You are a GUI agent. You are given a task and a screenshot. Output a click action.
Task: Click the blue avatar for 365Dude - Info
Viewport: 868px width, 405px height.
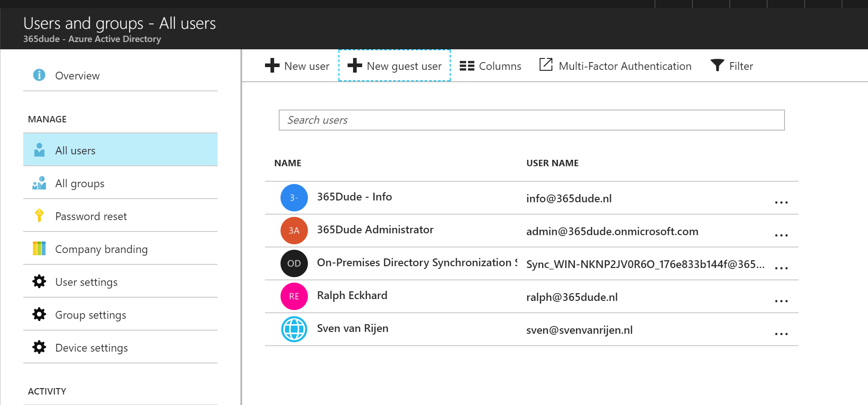[294, 198]
